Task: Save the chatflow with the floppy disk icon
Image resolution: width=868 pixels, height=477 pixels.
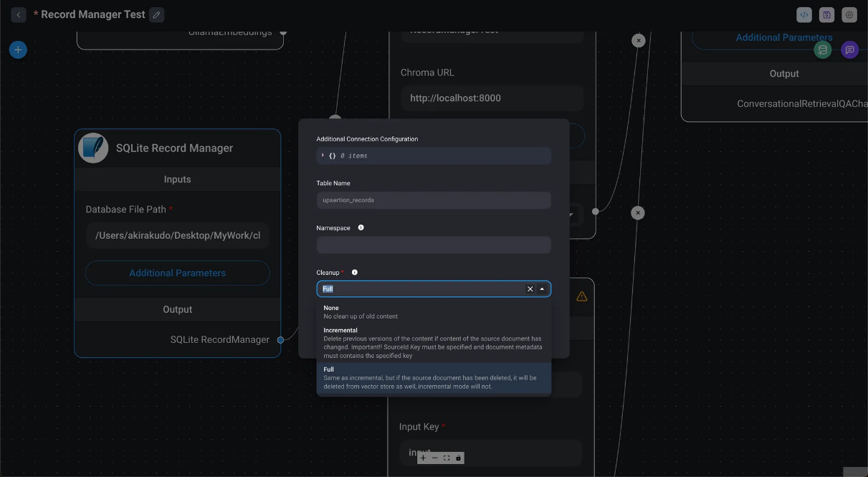Action: (826, 14)
